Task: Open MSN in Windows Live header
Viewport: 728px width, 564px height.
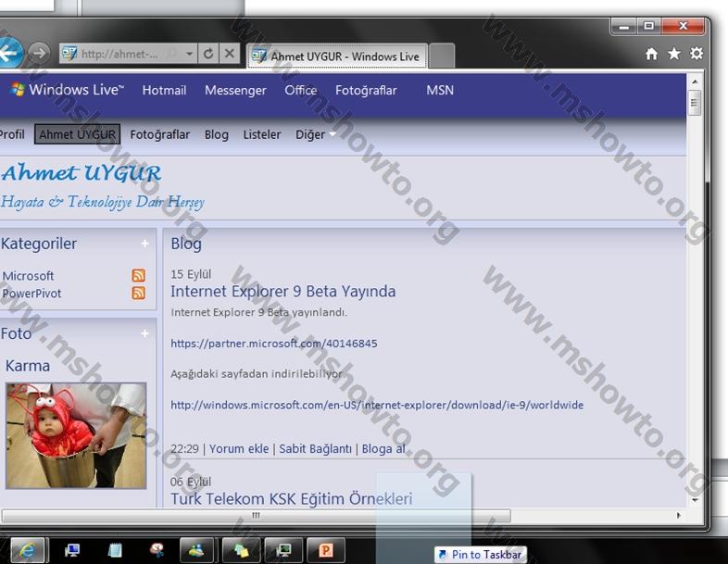Action: pyautogui.click(x=440, y=90)
